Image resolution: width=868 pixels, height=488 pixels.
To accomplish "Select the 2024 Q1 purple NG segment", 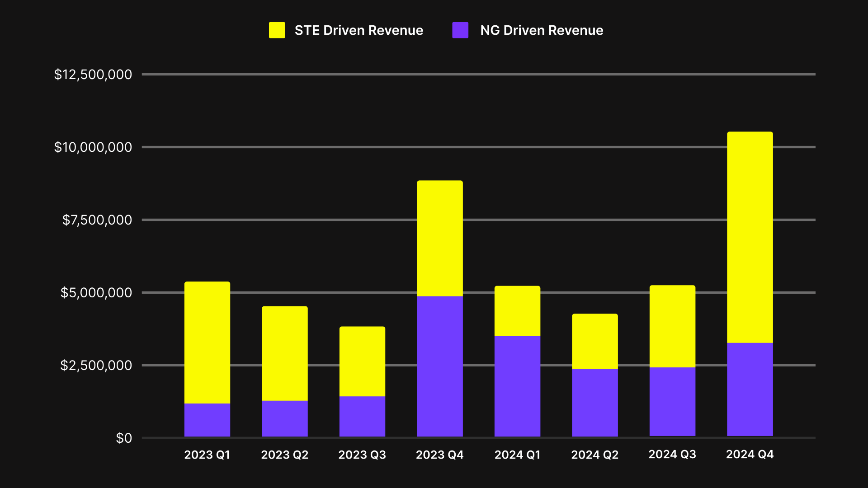I will pos(517,386).
